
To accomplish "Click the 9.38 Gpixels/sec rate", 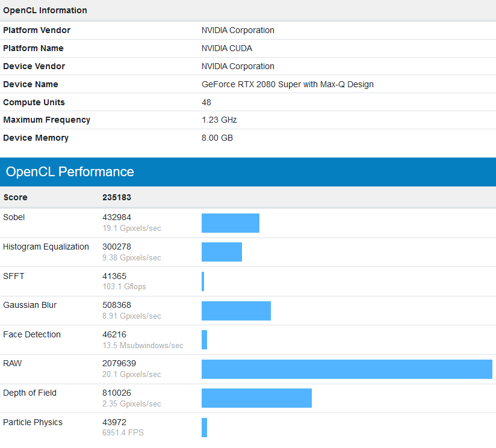I will pyautogui.click(x=132, y=257).
